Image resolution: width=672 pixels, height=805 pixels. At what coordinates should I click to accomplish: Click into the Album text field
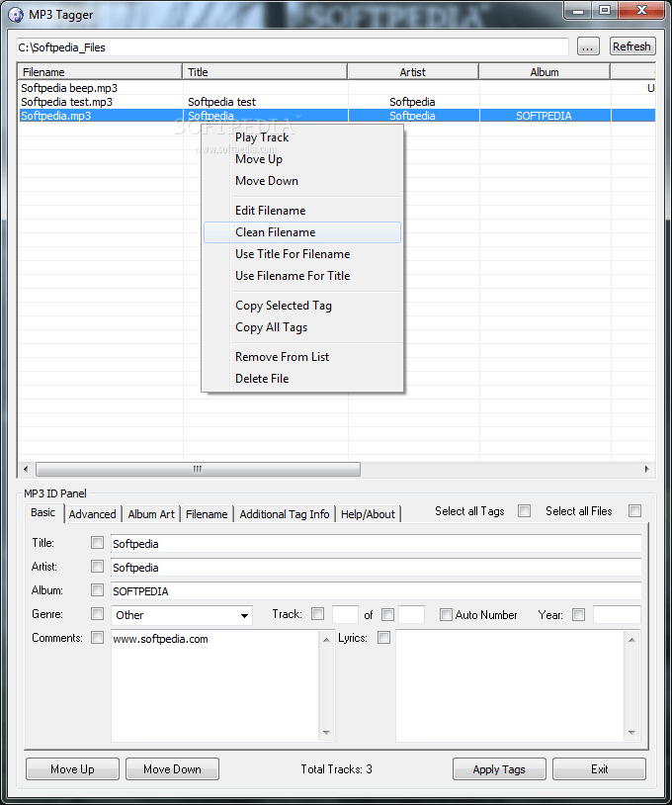[x=376, y=591]
